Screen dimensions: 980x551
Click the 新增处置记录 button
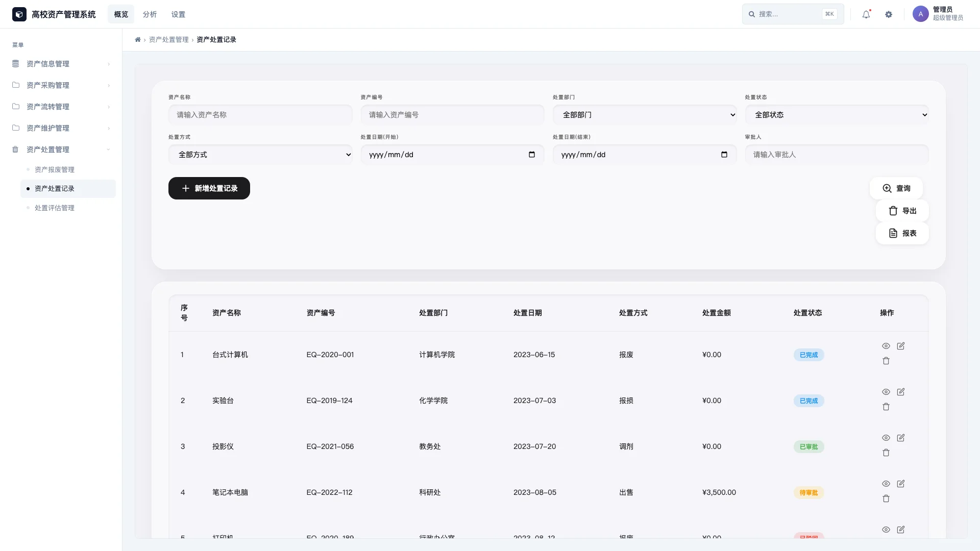(209, 188)
